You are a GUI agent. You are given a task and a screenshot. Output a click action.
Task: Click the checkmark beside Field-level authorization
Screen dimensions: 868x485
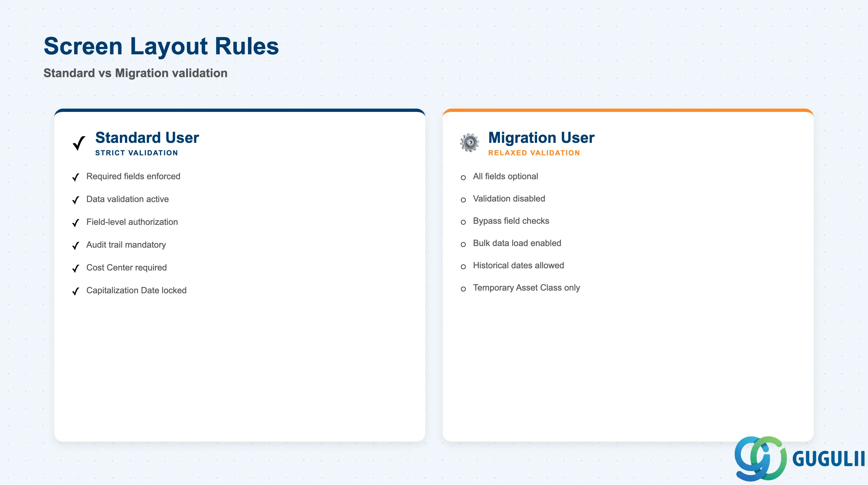(76, 223)
